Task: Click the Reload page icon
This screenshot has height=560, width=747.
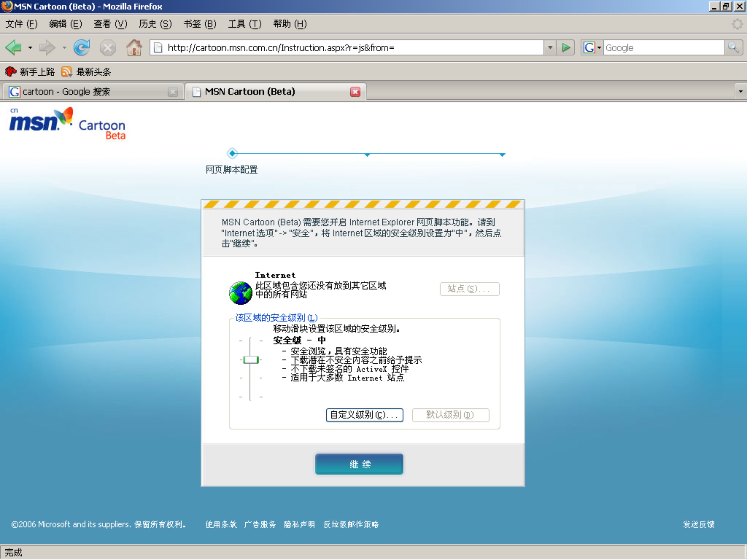Action: tap(82, 48)
